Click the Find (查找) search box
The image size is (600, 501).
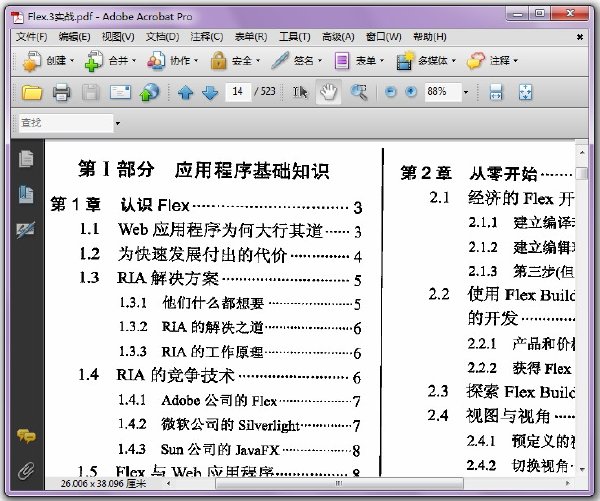[66, 123]
